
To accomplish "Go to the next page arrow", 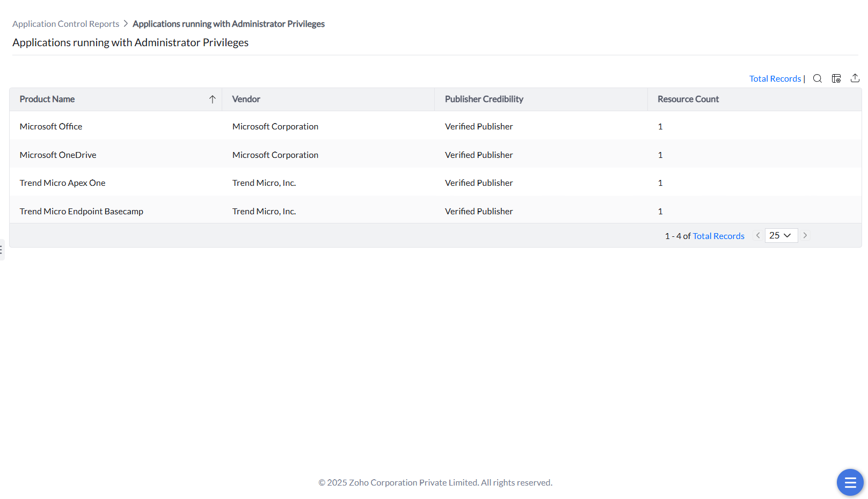I will (805, 235).
